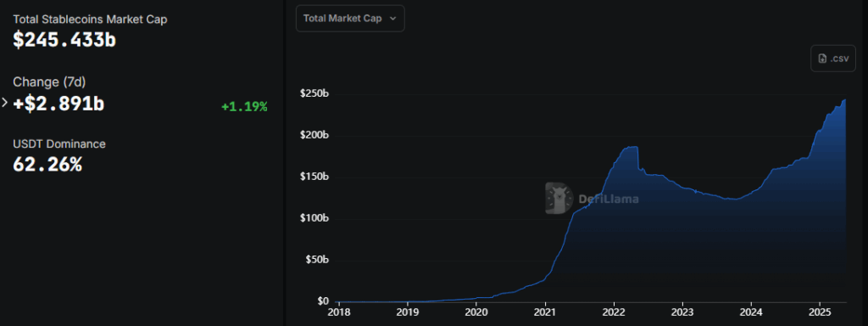Click the USDT Dominance label
The image size is (868, 326).
click(59, 144)
